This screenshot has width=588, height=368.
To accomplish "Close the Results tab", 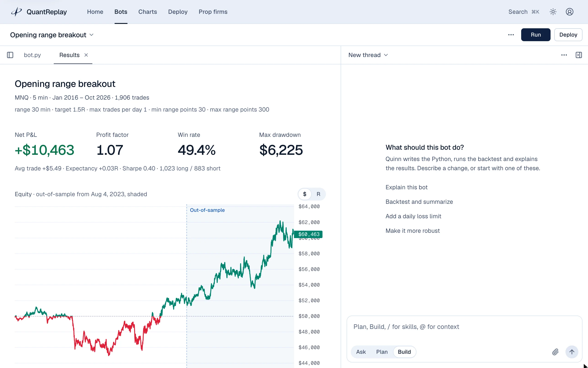I will tap(86, 55).
